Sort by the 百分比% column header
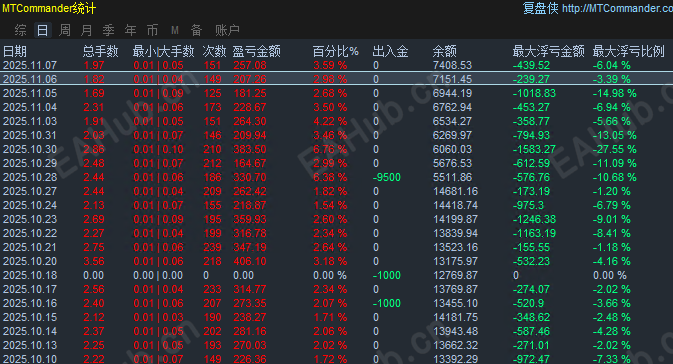 click(336, 52)
